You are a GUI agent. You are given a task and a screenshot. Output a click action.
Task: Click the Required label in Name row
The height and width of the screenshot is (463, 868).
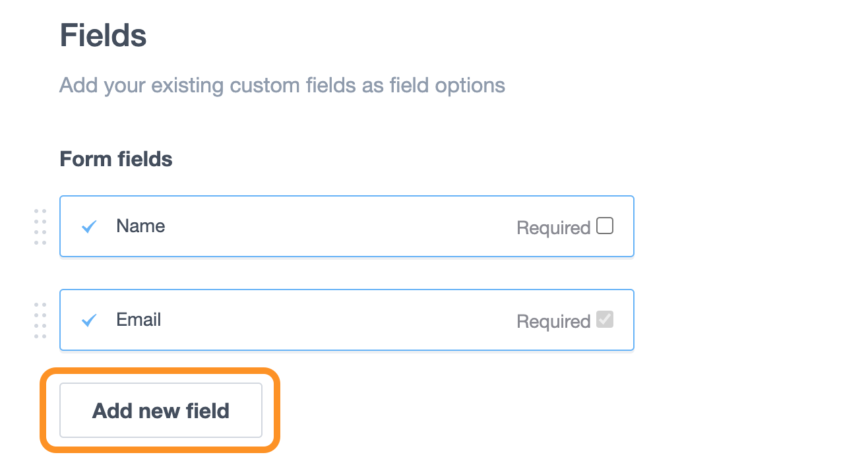(x=553, y=228)
